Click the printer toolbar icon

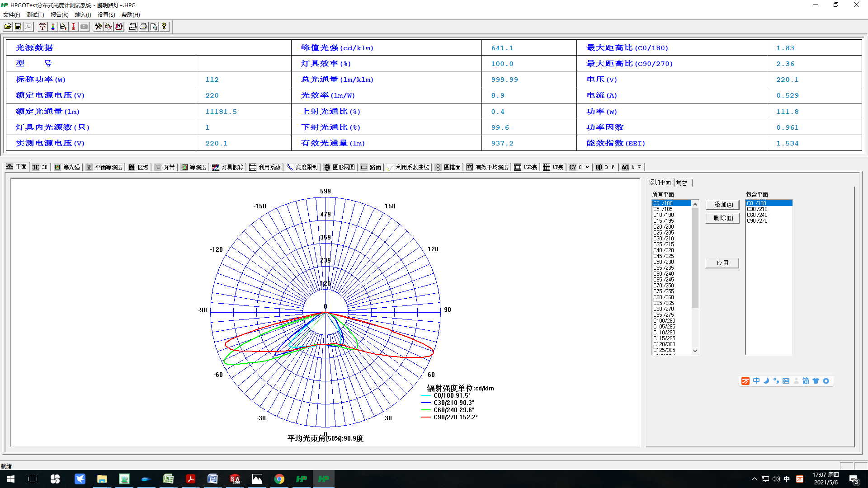point(143,27)
